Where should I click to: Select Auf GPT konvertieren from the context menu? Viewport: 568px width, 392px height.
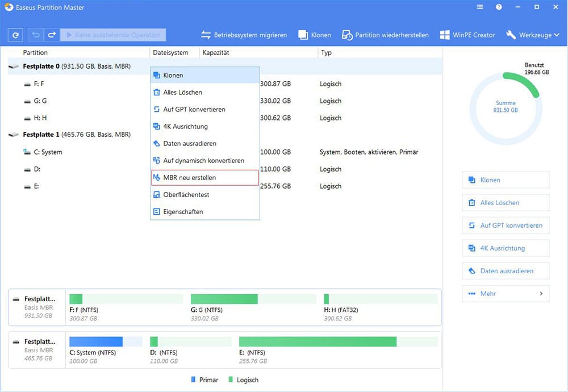(190, 109)
